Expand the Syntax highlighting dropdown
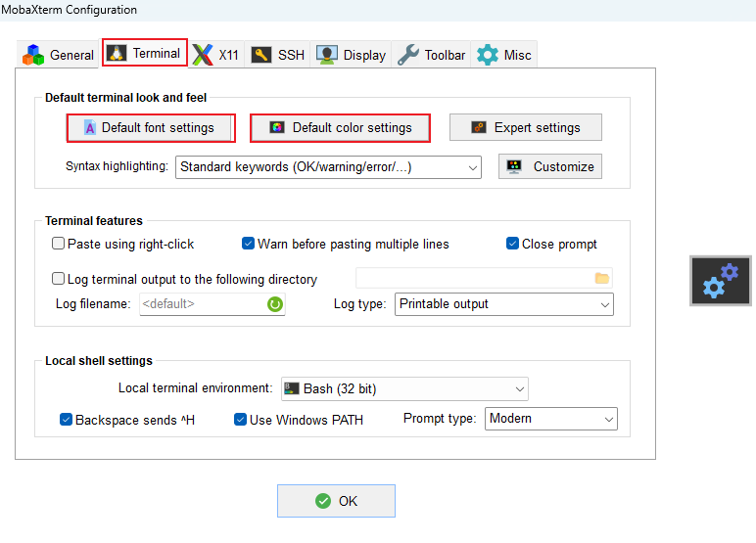This screenshot has width=756, height=543. click(x=328, y=167)
